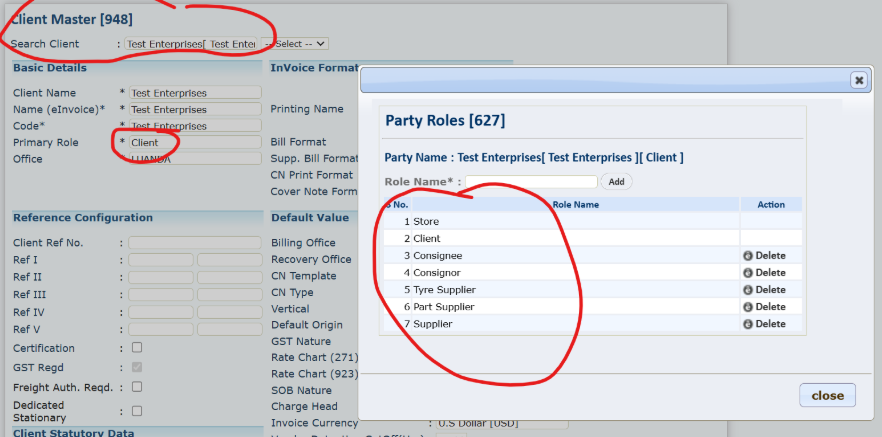Open the Select dropdown beside Search Client

(x=295, y=44)
